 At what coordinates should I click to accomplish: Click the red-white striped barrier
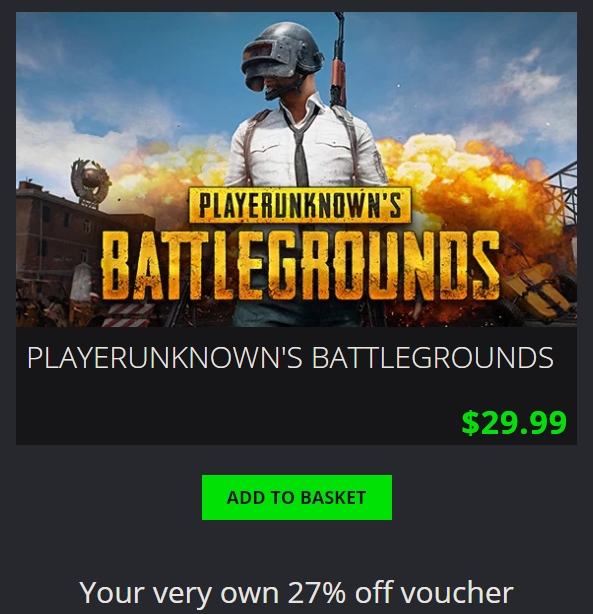tap(127, 315)
